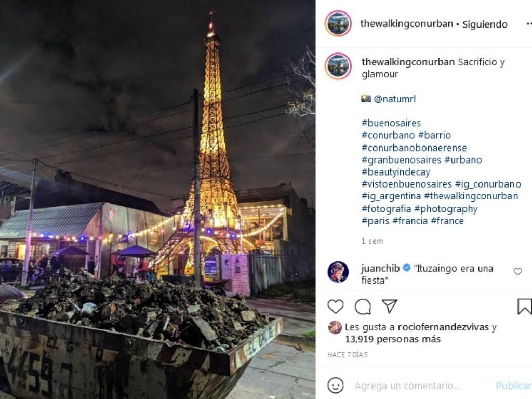This screenshot has width=532, height=399.
Task: Open post options three dots menu
Action: click(x=528, y=24)
